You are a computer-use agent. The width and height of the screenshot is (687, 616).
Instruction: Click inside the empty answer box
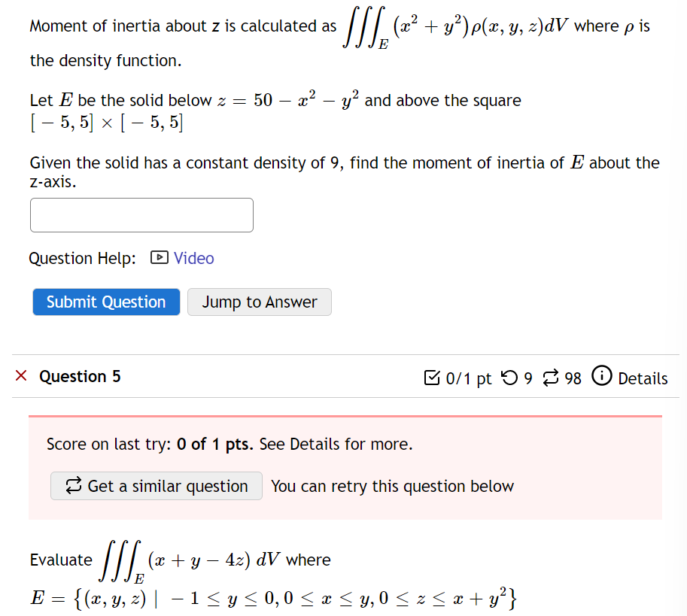coord(141,215)
